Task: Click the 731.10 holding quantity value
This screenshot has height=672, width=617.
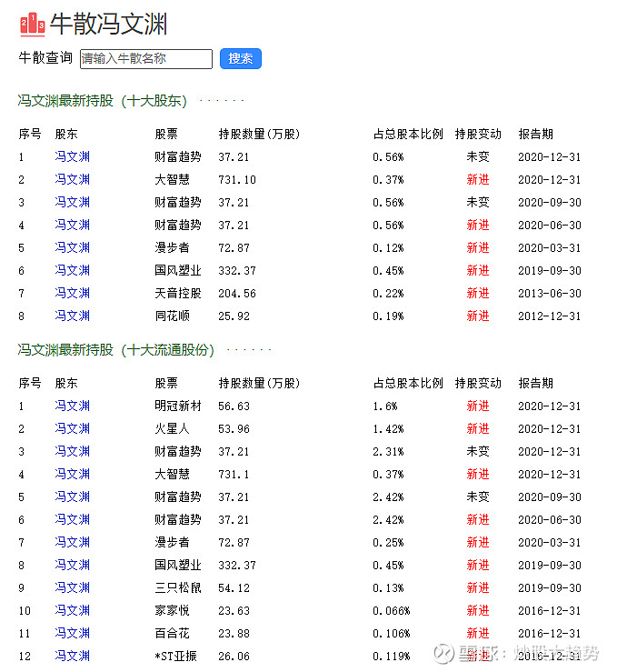Action: (x=237, y=180)
